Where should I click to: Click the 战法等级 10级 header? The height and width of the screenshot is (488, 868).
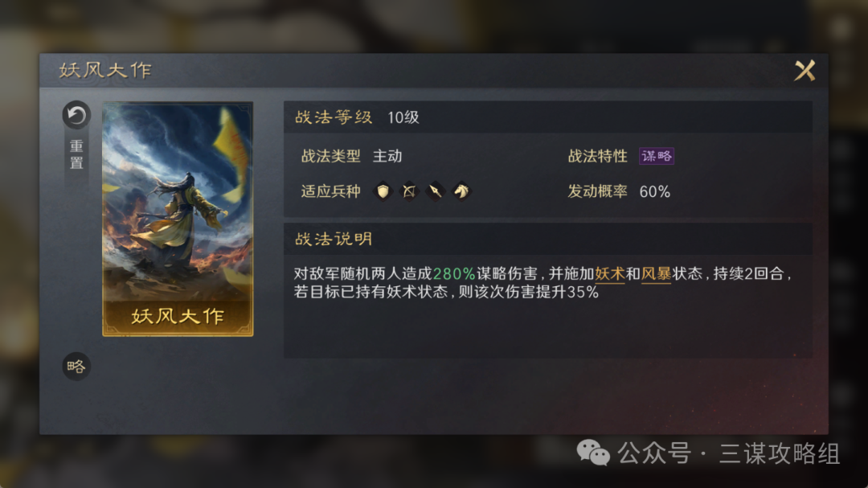[548, 117]
